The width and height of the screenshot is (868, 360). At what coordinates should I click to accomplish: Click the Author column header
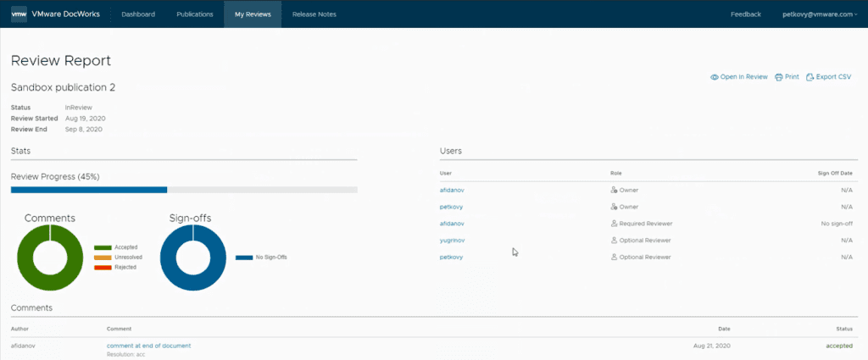point(20,329)
